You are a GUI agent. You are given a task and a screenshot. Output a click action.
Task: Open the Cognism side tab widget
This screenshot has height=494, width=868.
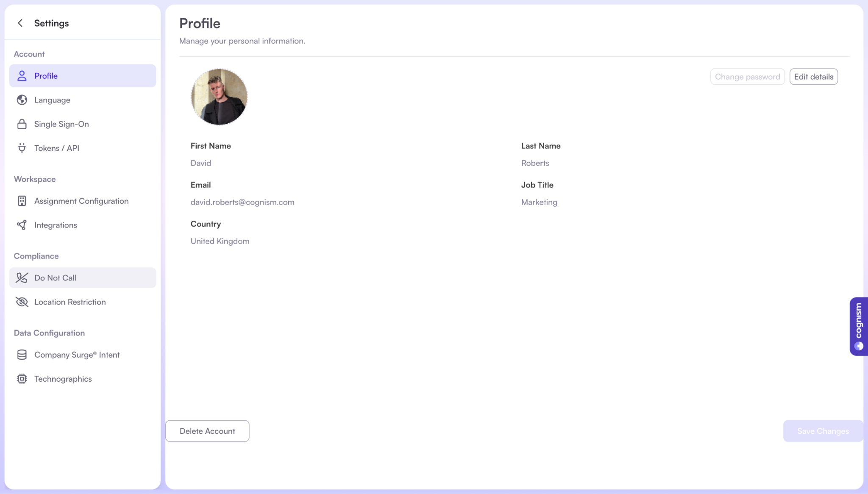859,326
